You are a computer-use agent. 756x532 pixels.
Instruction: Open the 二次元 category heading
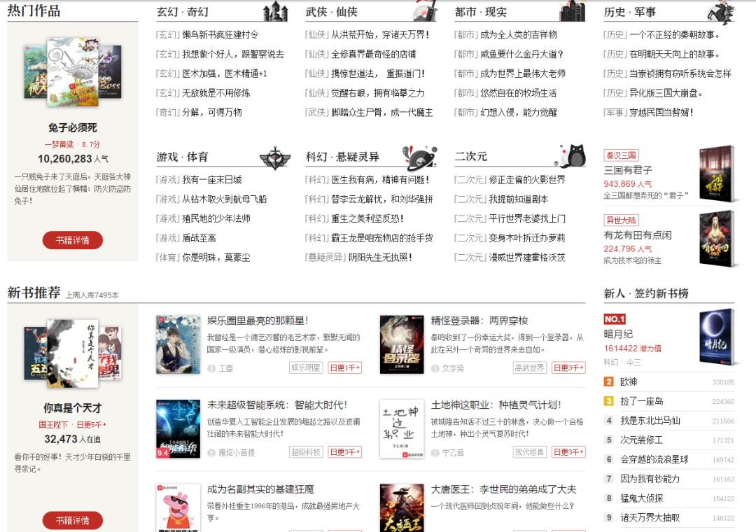click(x=470, y=156)
